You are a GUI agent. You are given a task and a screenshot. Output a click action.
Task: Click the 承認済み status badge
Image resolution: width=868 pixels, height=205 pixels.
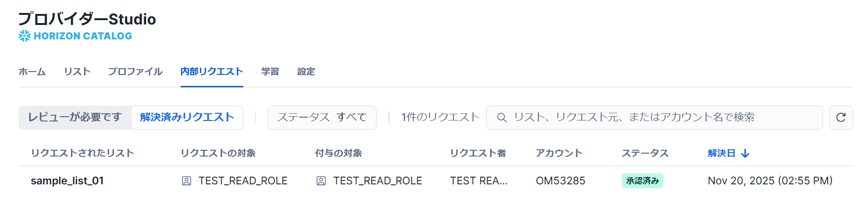[x=642, y=181]
